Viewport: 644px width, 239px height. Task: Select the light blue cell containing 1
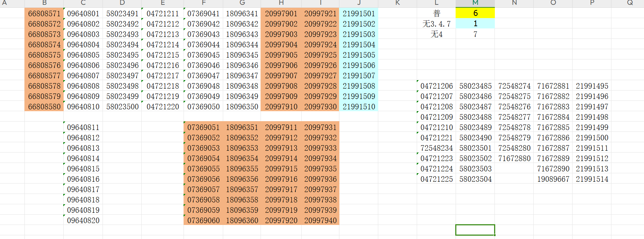click(475, 24)
